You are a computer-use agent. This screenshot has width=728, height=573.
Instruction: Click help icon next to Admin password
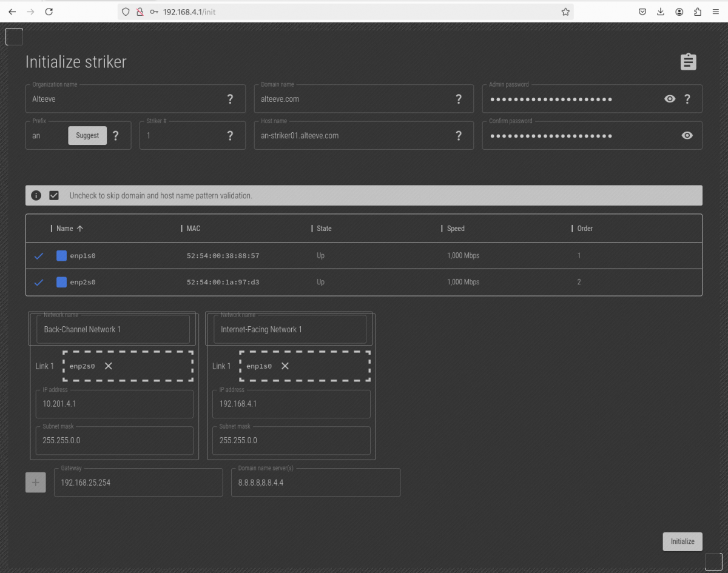point(687,99)
